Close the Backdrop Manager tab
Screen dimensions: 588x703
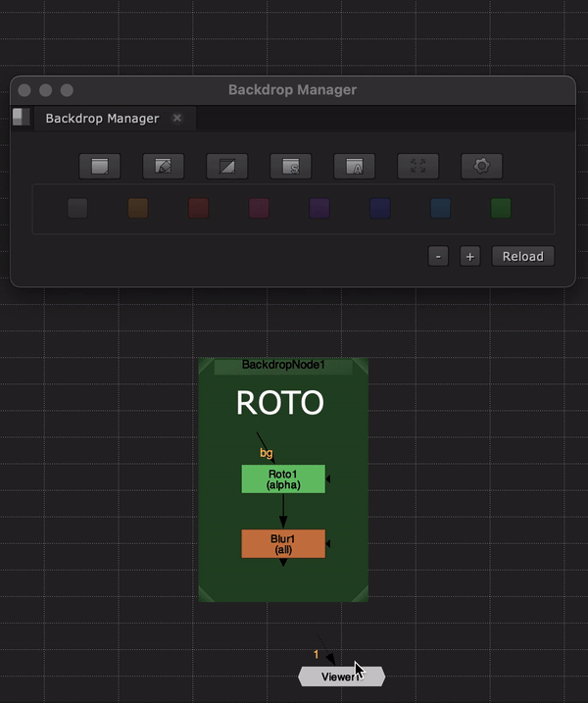tap(177, 119)
